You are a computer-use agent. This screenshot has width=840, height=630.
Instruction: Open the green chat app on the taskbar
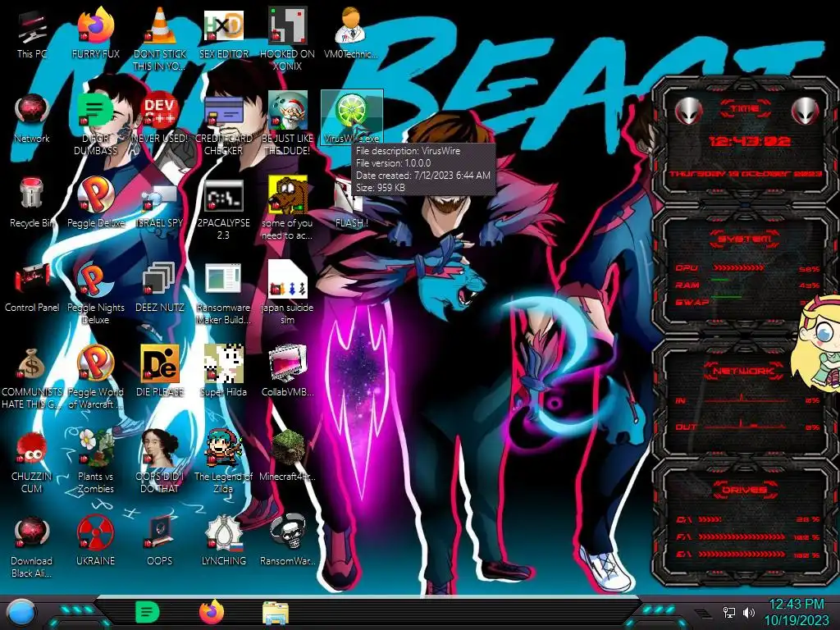[x=147, y=612]
